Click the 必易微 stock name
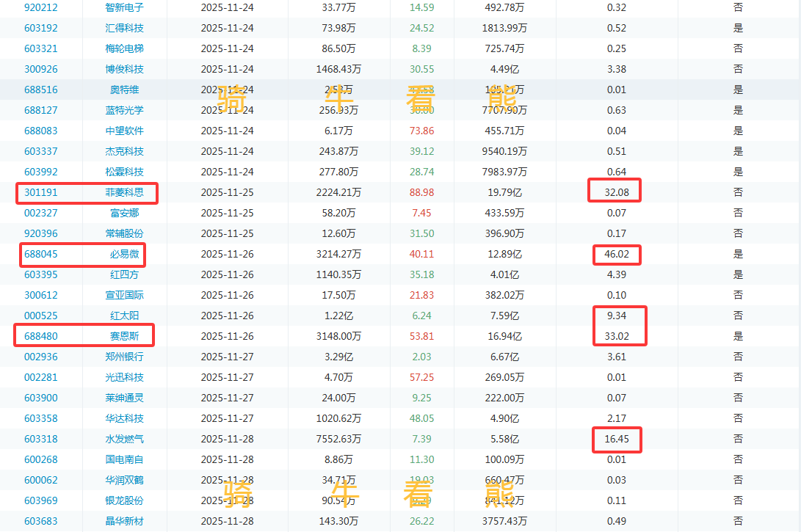The height and width of the screenshot is (532, 801). coord(124,254)
